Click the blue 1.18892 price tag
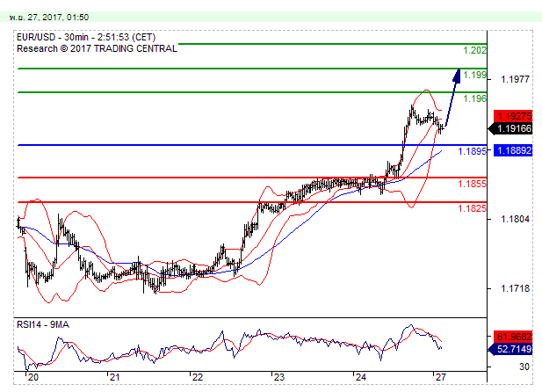 click(x=513, y=150)
